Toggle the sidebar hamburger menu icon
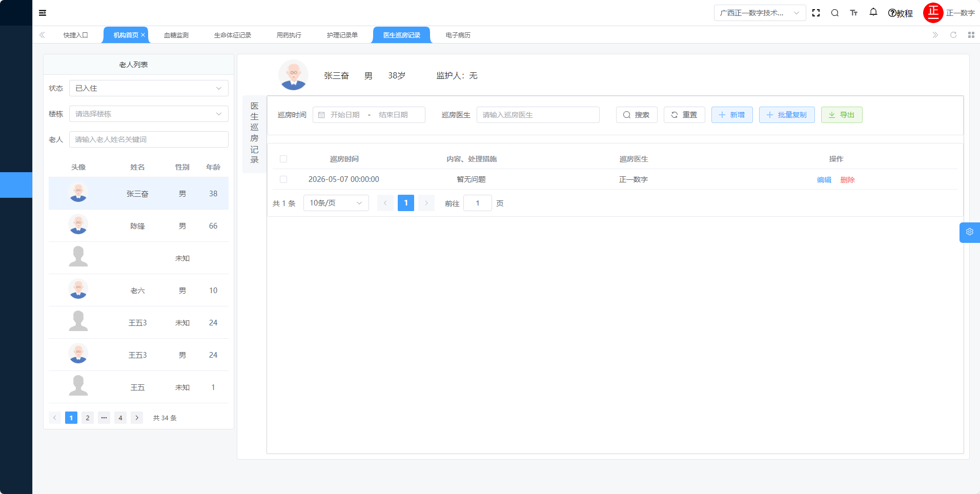Viewport: 980px width, 494px height. pos(43,13)
